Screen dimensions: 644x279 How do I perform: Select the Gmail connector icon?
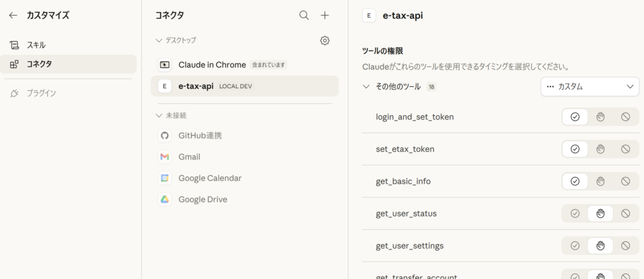[165, 157]
